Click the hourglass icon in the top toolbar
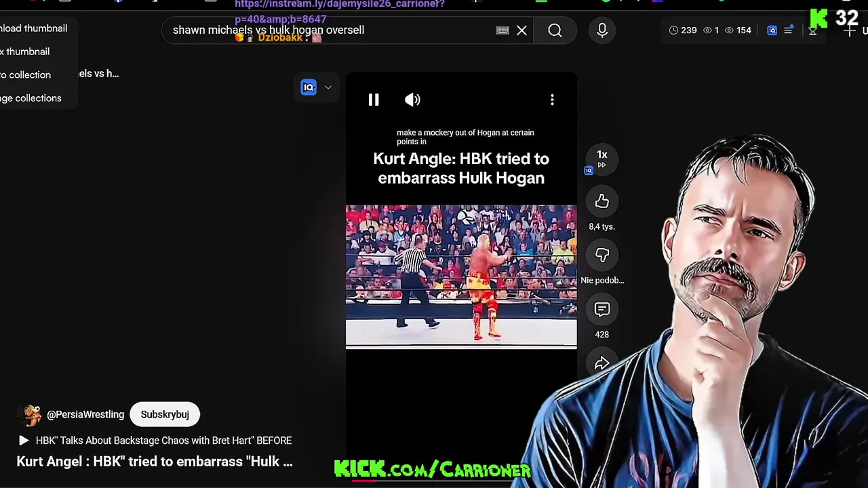The height and width of the screenshot is (488, 868). click(x=812, y=31)
